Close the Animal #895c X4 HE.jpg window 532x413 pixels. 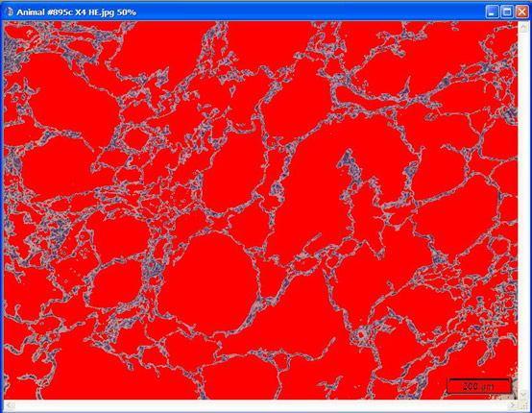click(522, 12)
